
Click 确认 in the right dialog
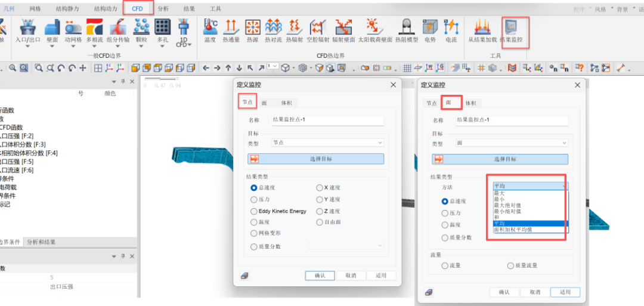(x=504, y=292)
